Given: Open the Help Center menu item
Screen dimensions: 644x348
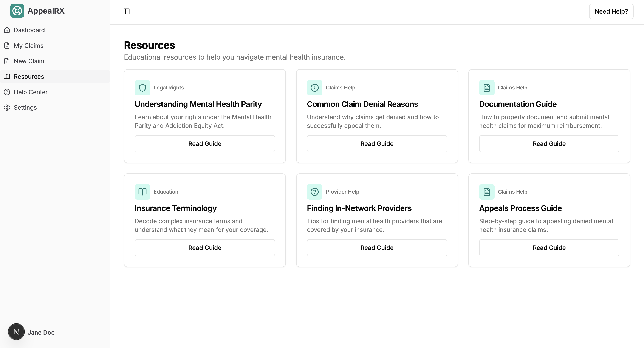Looking at the screenshot, I should pos(31,92).
